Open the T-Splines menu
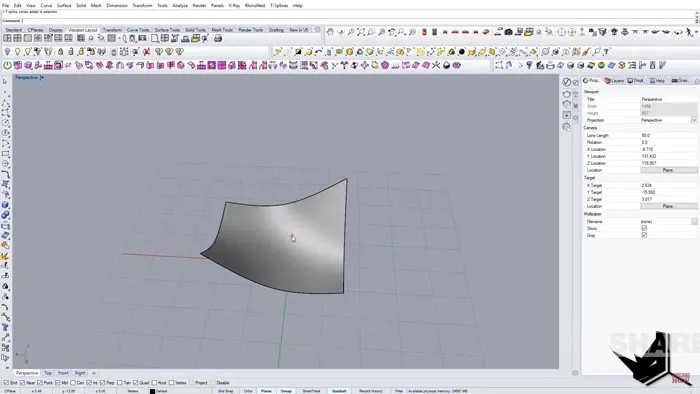700x394 pixels. (x=279, y=5)
